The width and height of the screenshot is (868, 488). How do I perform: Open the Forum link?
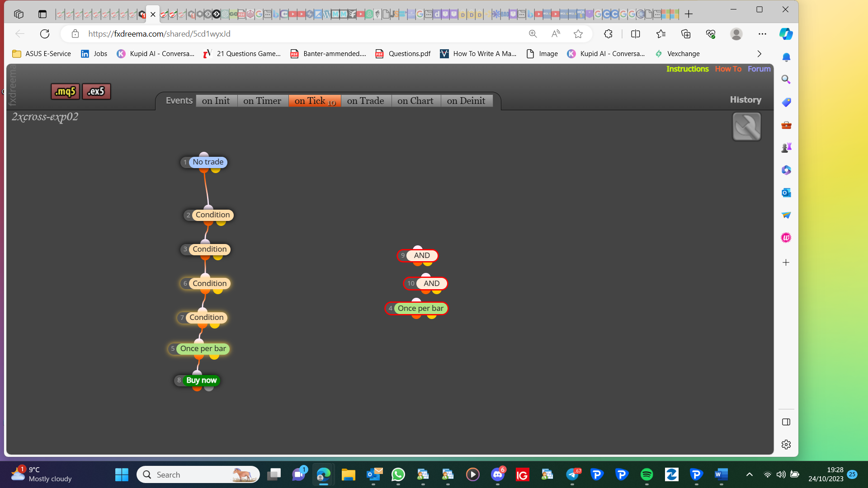coord(759,69)
